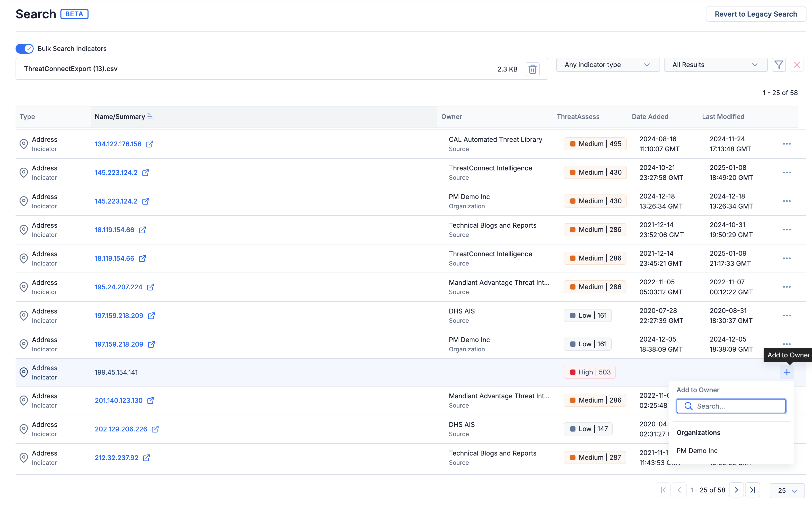Viewport: 812px width, 516px height.
Task: Click the Add to Owner plus icon for 199.45.154.141
Action: click(x=787, y=372)
